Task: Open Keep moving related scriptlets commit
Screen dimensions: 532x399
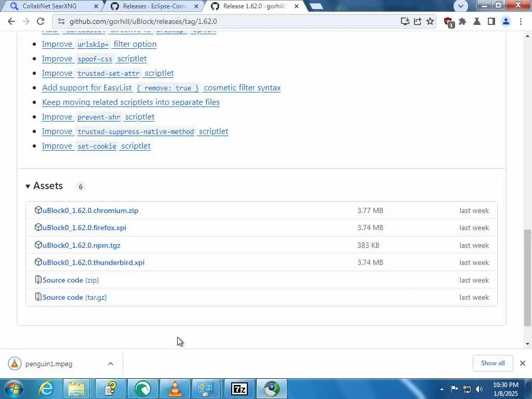Action: click(x=130, y=102)
